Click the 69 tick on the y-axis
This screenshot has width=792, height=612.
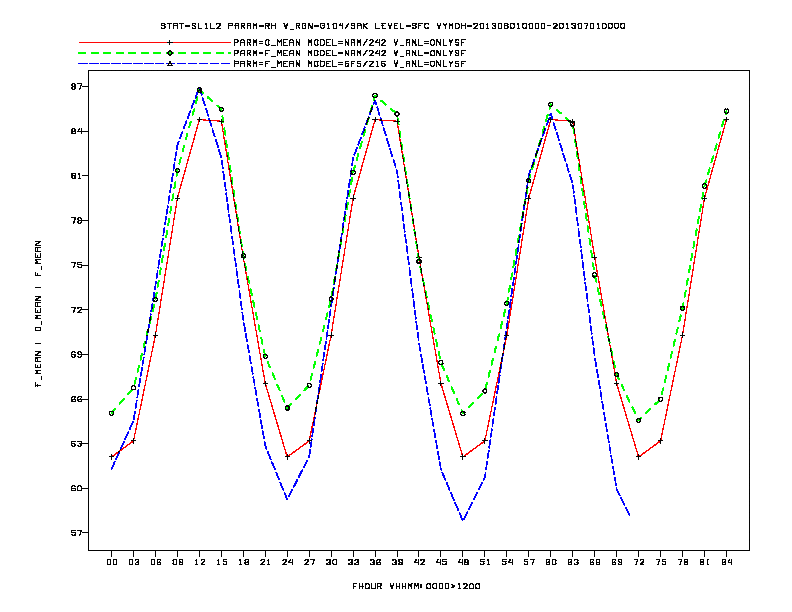coord(76,354)
